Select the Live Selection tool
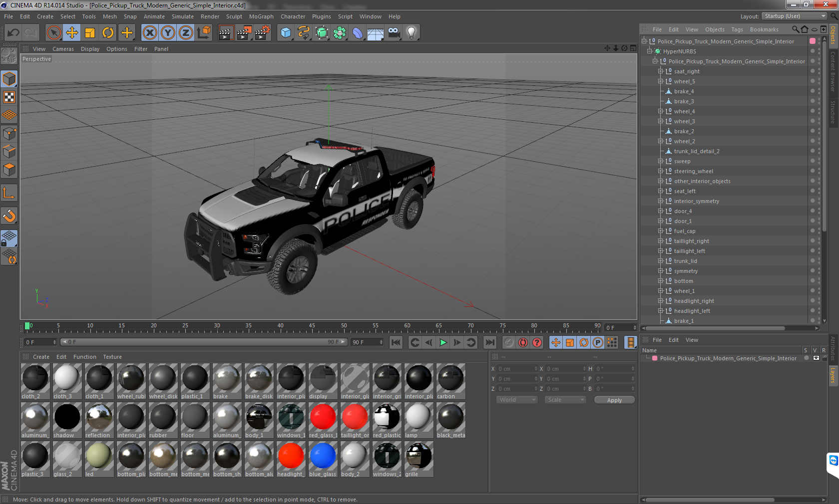Viewport: 839px width, 504px height. coord(54,33)
